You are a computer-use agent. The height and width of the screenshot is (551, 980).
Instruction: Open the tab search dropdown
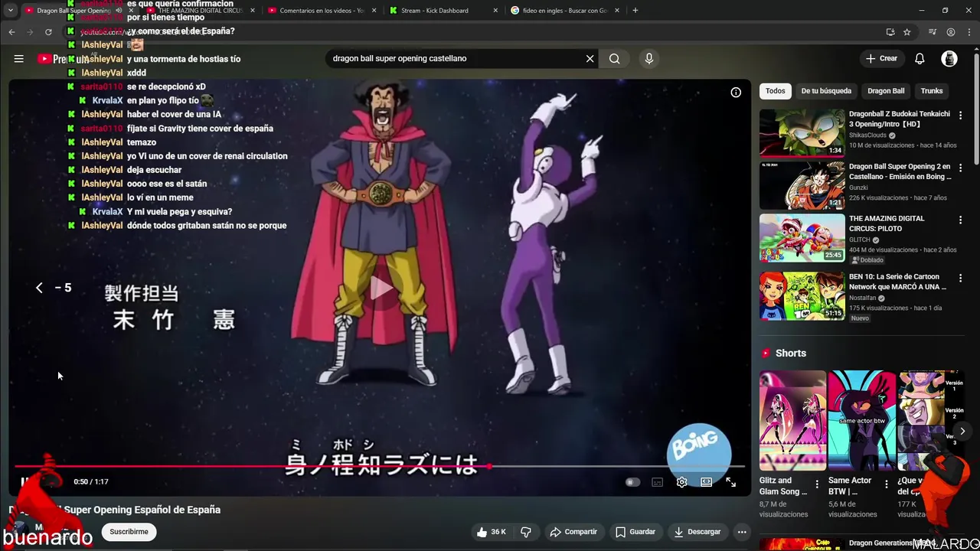pyautogui.click(x=10, y=11)
